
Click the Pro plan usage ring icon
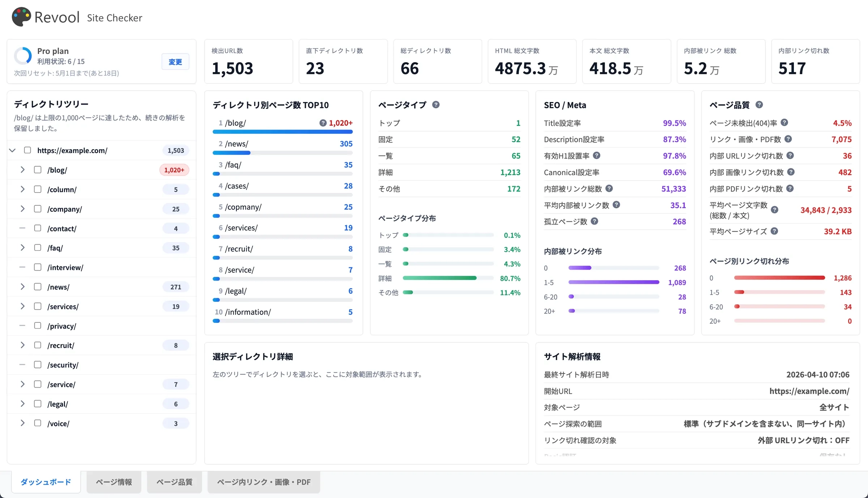coord(23,56)
